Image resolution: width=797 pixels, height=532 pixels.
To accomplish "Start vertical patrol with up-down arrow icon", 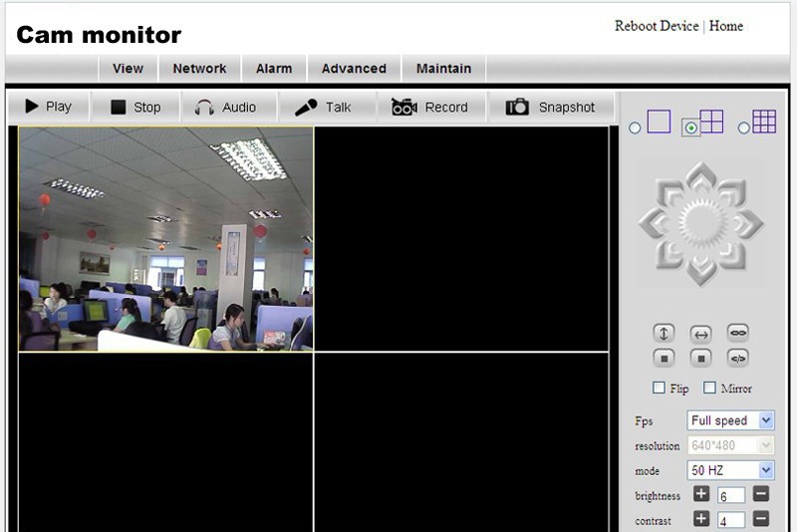I will pyautogui.click(x=664, y=334).
